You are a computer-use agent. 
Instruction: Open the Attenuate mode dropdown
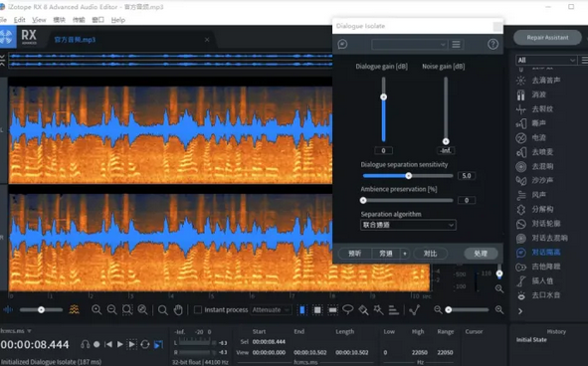tap(271, 309)
